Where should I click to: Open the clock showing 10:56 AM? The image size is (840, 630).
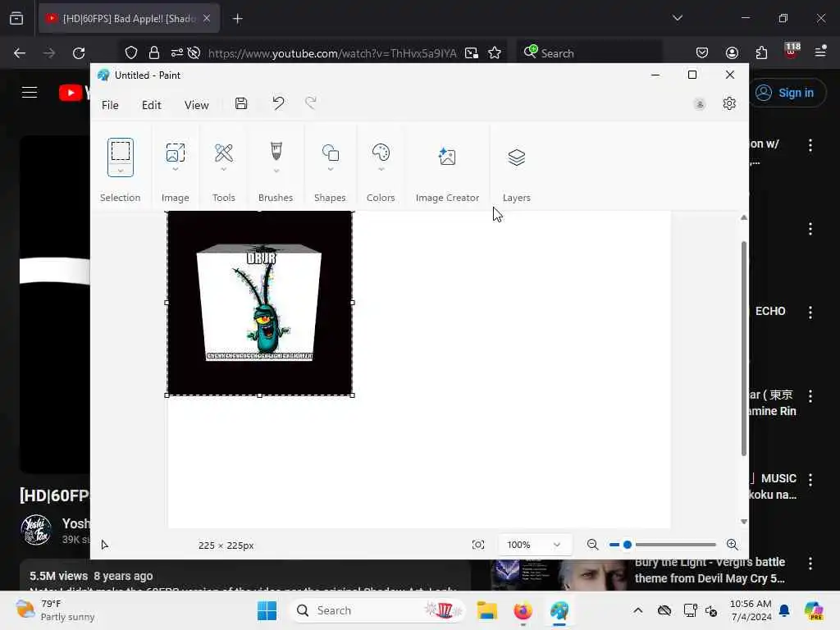click(751, 610)
